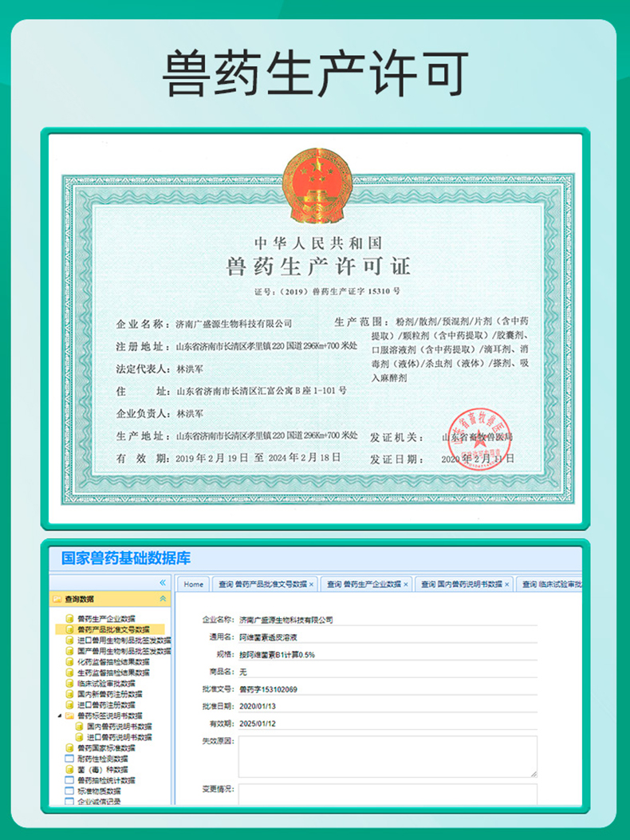Image resolution: width=630 pixels, height=840 pixels.
Task: Open 兽药生产企业数据 in the tree
Action: pos(106,619)
